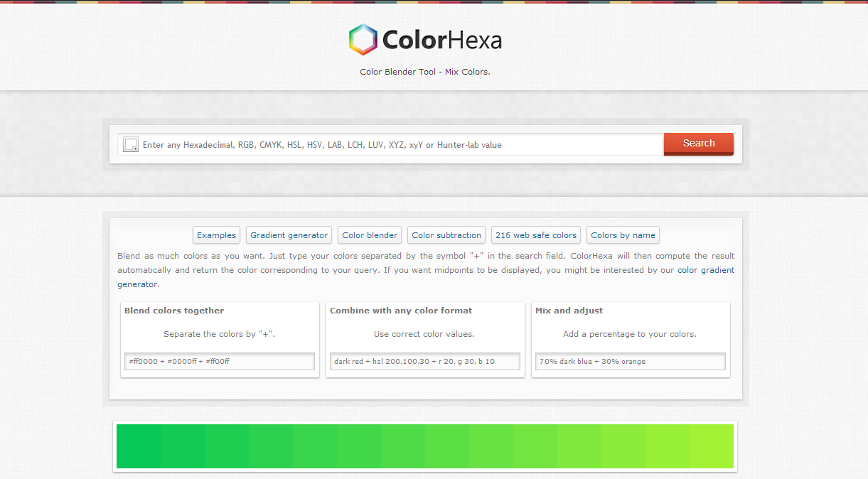868x479 pixels.
Task: Go to the Gradient generator tab
Action: 289,235
